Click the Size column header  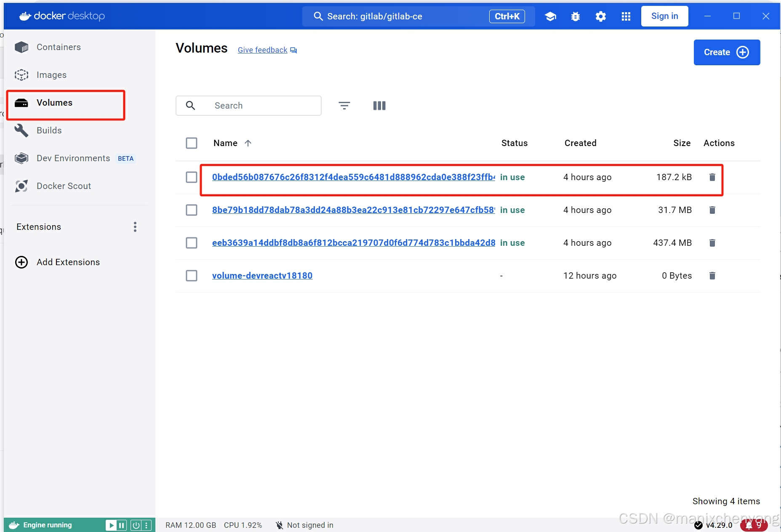point(682,143)
